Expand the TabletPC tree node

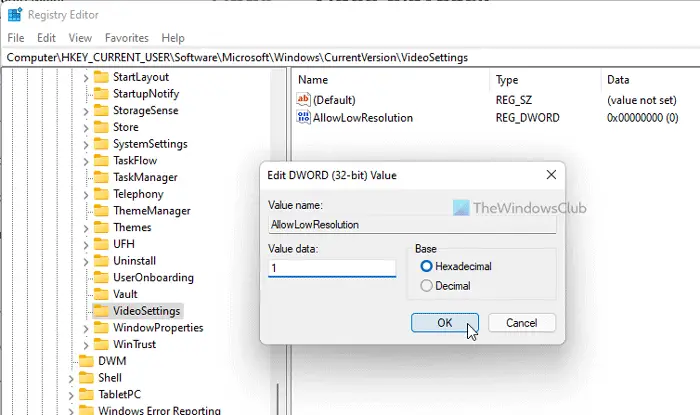pos(71,395)
